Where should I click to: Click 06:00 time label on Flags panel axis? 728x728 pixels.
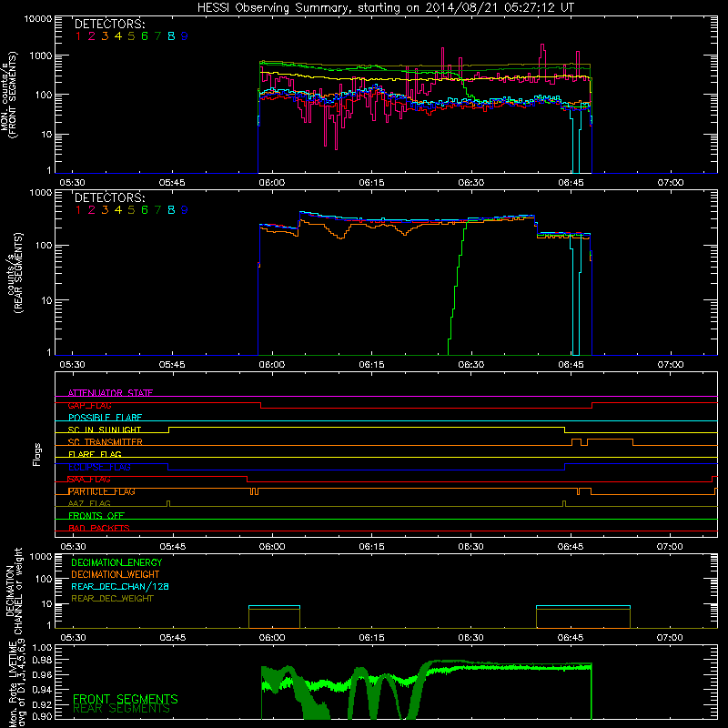coord(272,547)
